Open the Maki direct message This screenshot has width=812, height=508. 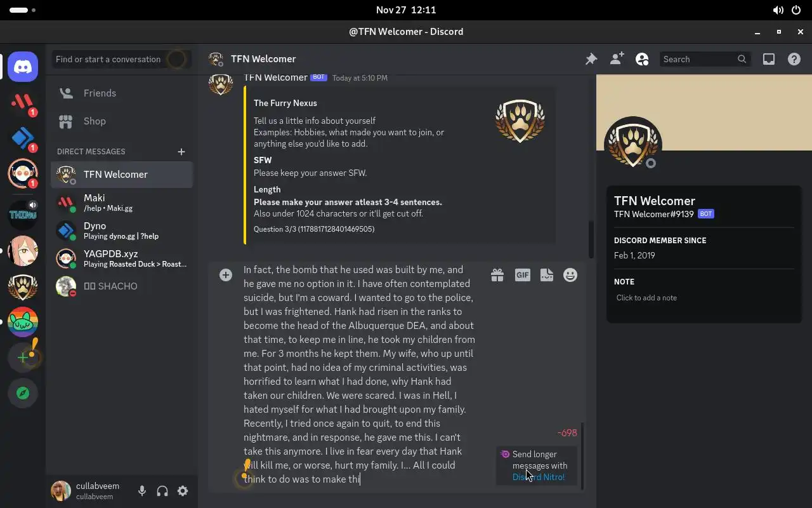click(x=122, y=203)
